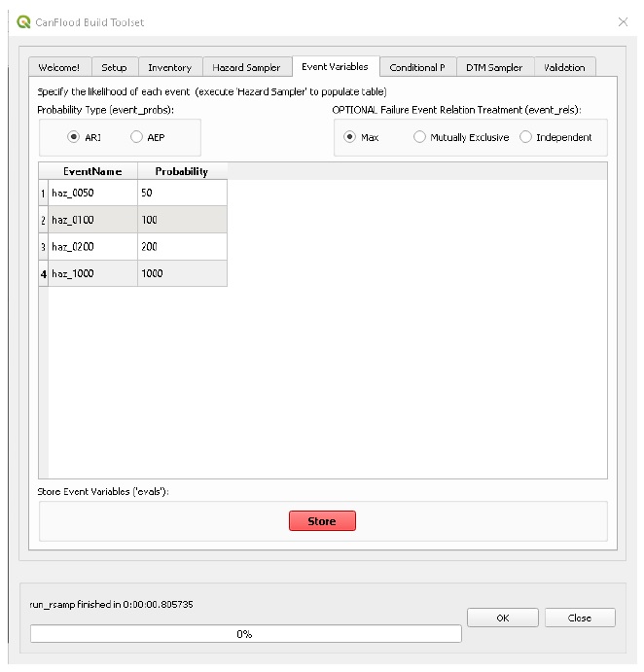The image size is (644, 672).
Task: Select the haz_0200 event name cell
Action: [x=92, y=247]
